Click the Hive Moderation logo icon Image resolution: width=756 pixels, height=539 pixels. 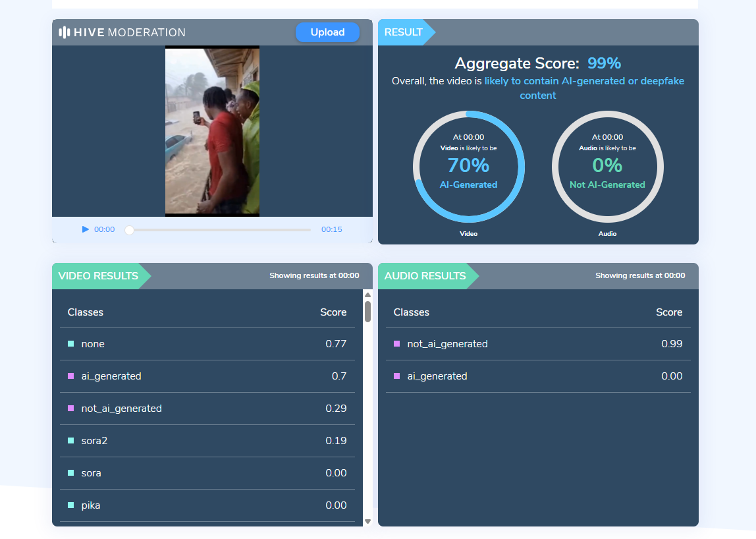(x=64, y=32)
